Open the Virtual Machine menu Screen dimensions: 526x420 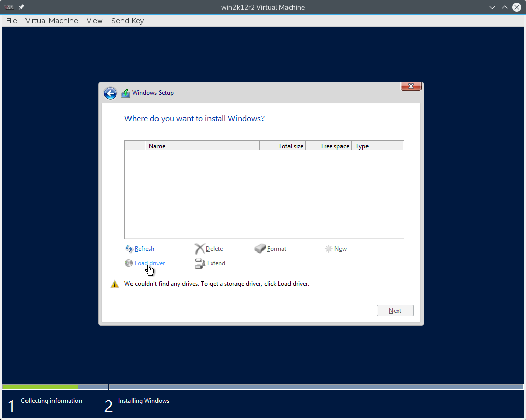[x=51, y=21]
